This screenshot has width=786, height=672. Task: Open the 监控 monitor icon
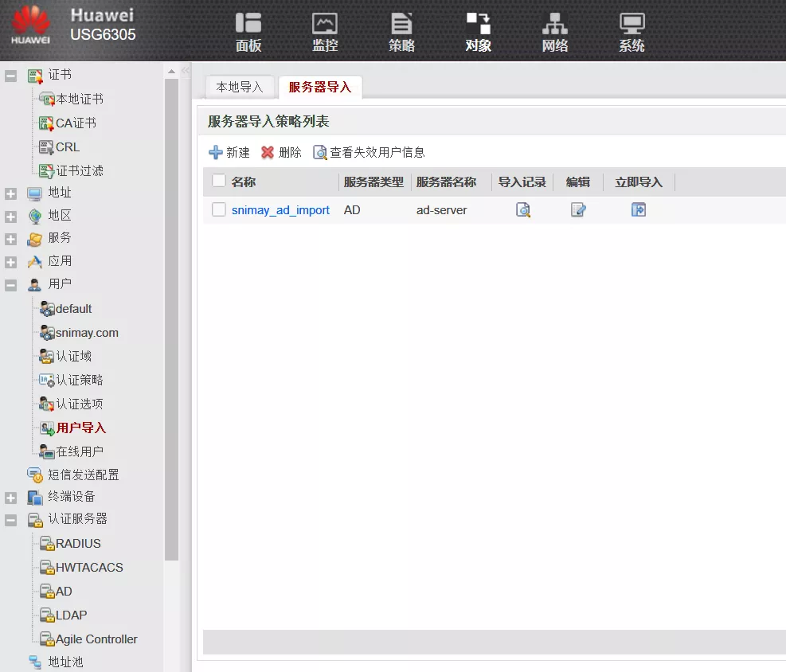pyautogui.click(x=325, y=33)
